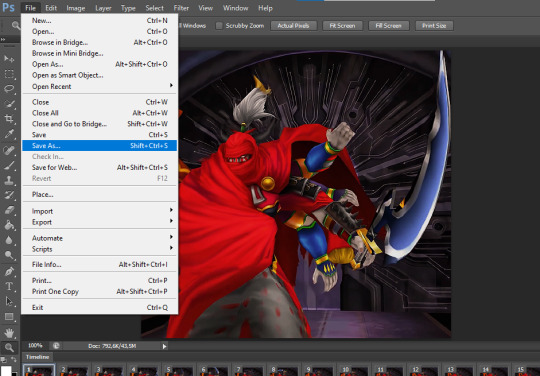
Task: Select the Crop tool
Action: click(x=9, y=119)
